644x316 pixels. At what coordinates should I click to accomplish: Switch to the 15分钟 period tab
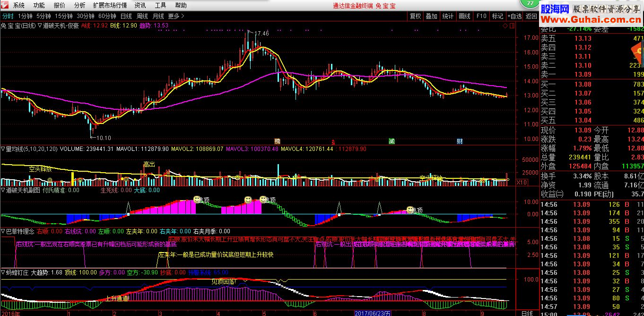[x=64, y=16]
